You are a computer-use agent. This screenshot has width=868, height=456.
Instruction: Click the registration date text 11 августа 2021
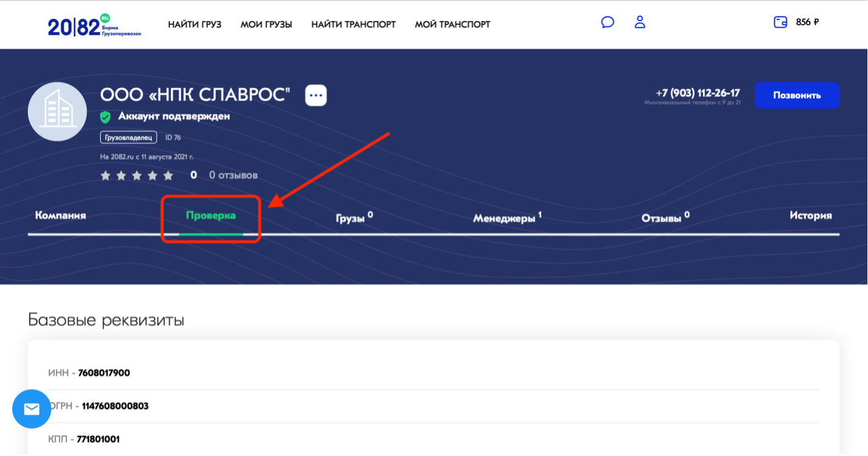pyautogui.click(x=167, y=157)
